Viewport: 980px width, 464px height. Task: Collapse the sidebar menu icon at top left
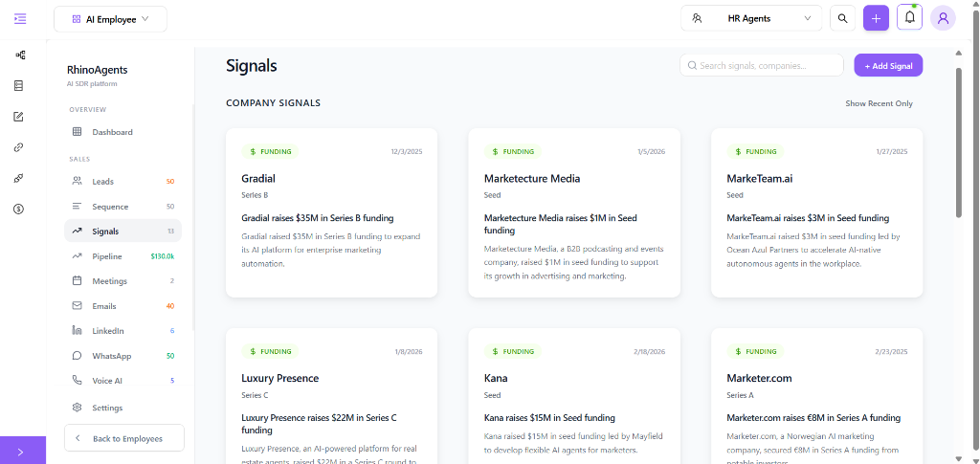pyautogui.click(x=20, y=19)
